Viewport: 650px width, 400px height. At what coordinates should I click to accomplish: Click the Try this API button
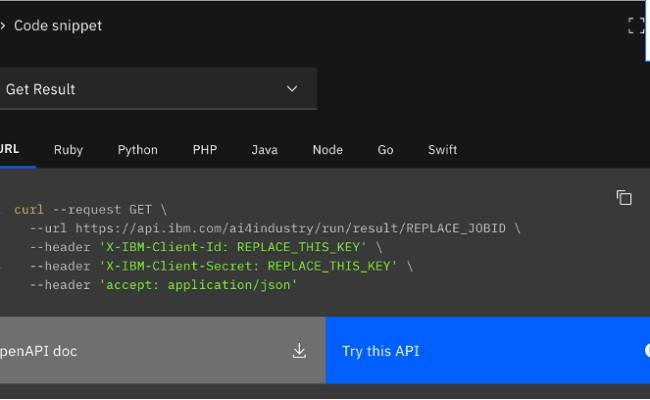488,351
